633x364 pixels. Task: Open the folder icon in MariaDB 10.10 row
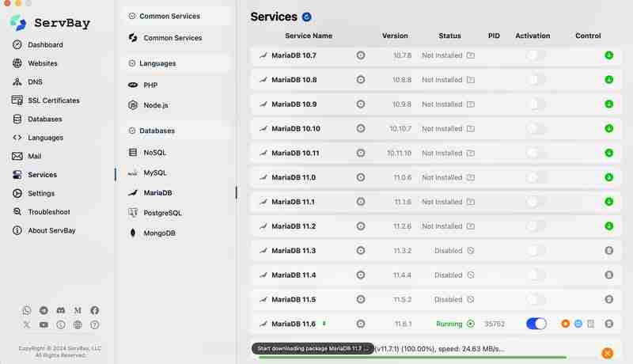click(471, 129)
